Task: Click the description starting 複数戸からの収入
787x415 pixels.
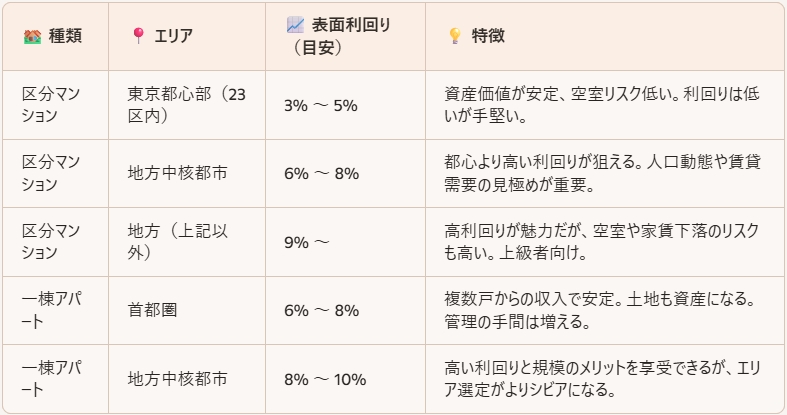Action: click(x=600, y=310)
